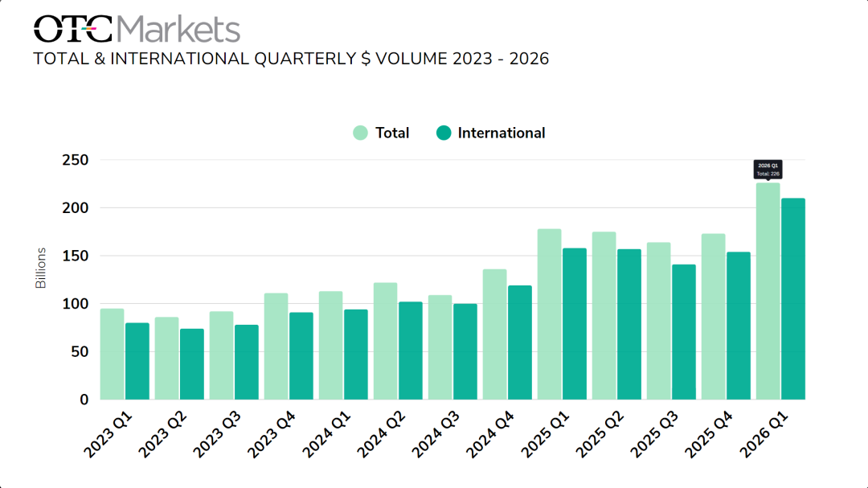
Task: Click the OTC Markets logo
Action: 137,29
